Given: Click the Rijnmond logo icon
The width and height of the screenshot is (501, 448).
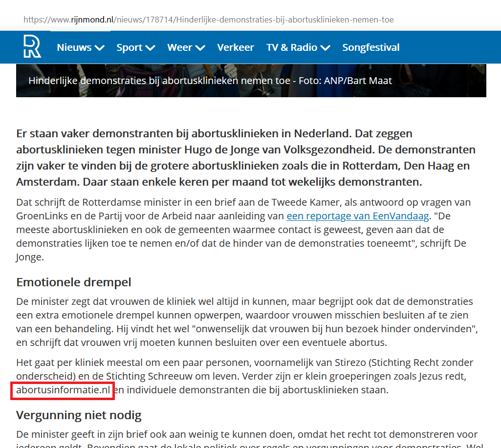Looking at the screenshot, I should 32,47.
